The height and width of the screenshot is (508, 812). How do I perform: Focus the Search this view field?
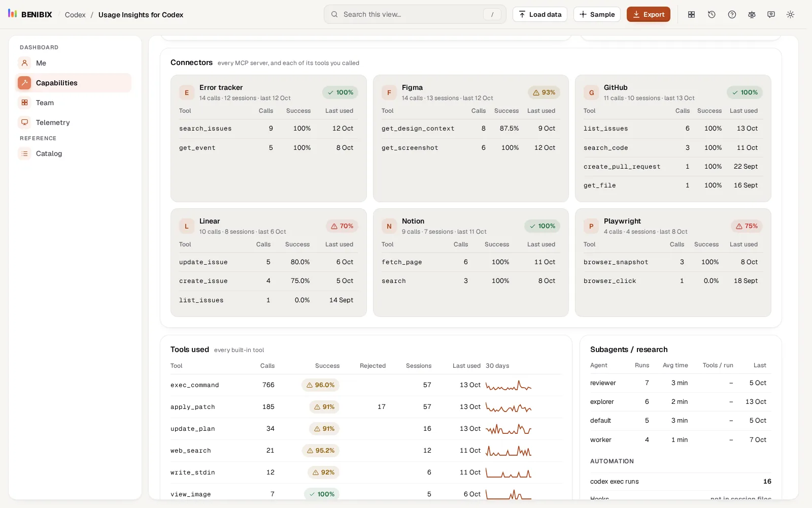point(415,14)
